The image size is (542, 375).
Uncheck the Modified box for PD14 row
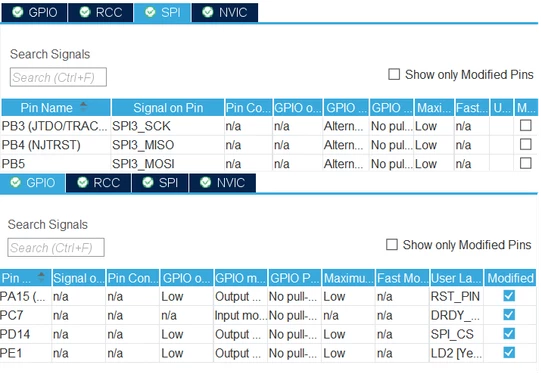tap(509, 334)
